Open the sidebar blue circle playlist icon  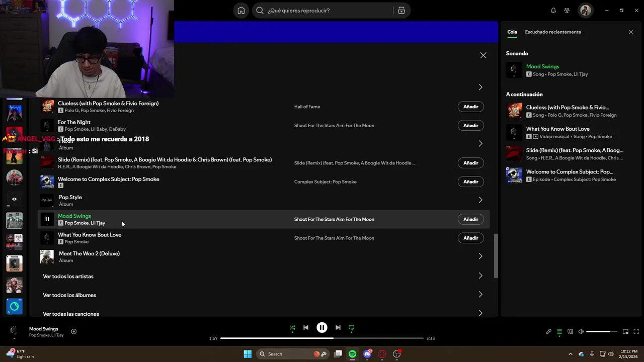point(14,306)
